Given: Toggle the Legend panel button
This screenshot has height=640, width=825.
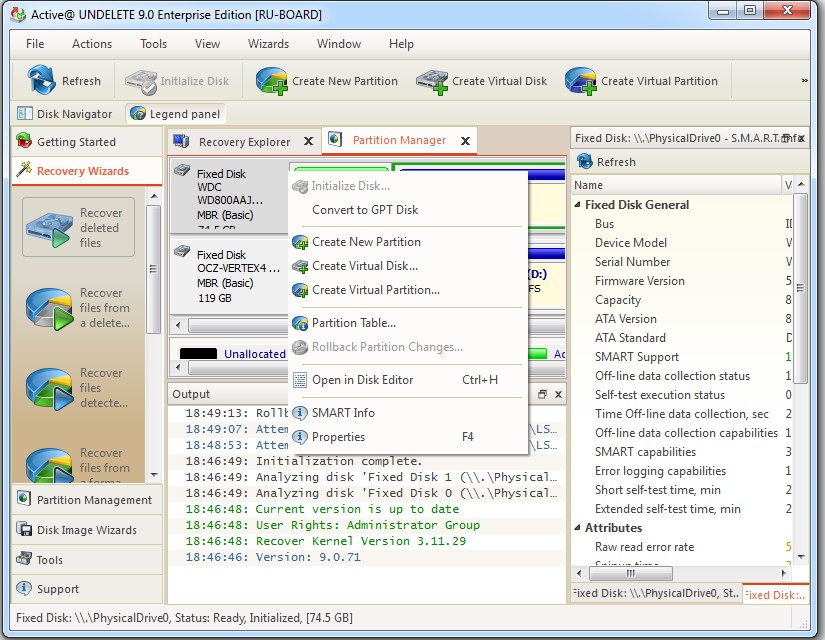Looking at the screenshot, I should click(175, 114).
